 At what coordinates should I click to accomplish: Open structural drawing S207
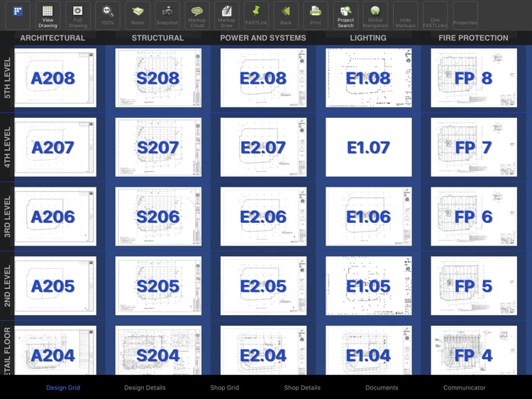pyautogui.click(x=158, y=147)
